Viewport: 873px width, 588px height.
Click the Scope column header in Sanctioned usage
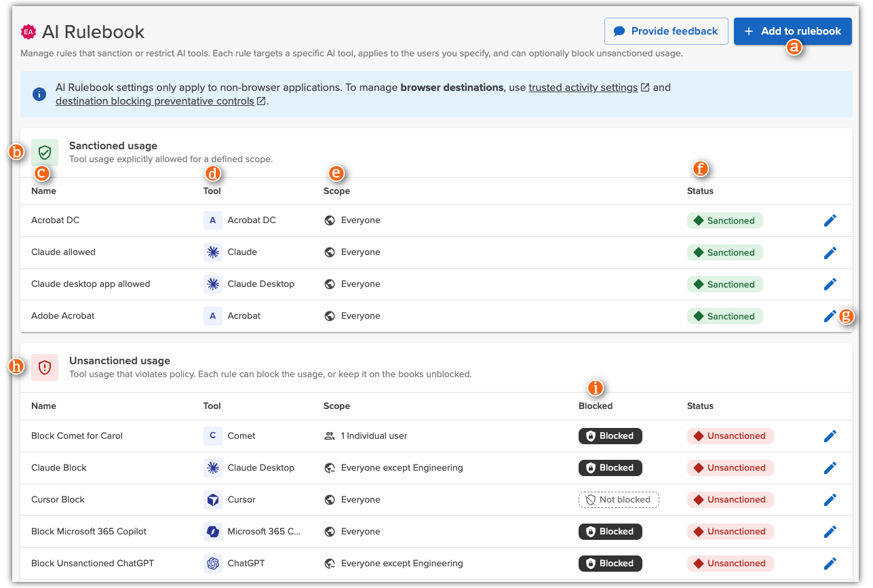point(336,191)
